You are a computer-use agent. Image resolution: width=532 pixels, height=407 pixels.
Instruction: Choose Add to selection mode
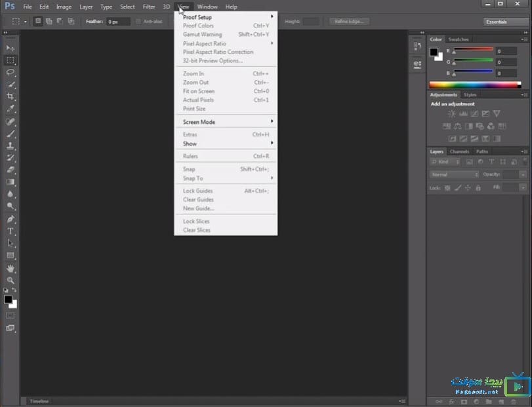click(49, 22)
